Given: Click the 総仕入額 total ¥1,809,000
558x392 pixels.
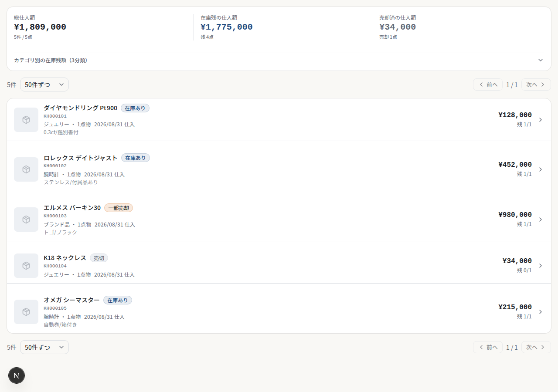Looking at the screenshot, I should pos(40,27).
